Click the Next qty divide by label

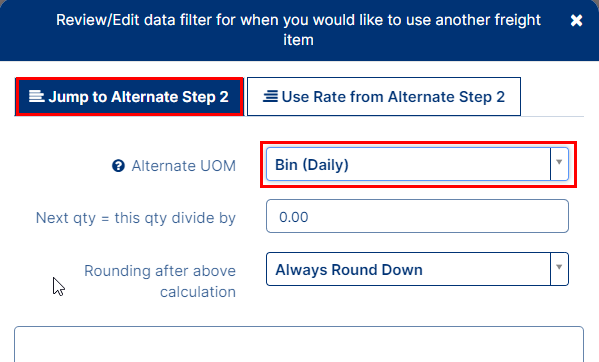pyautogui.click(x=136, y=218)
